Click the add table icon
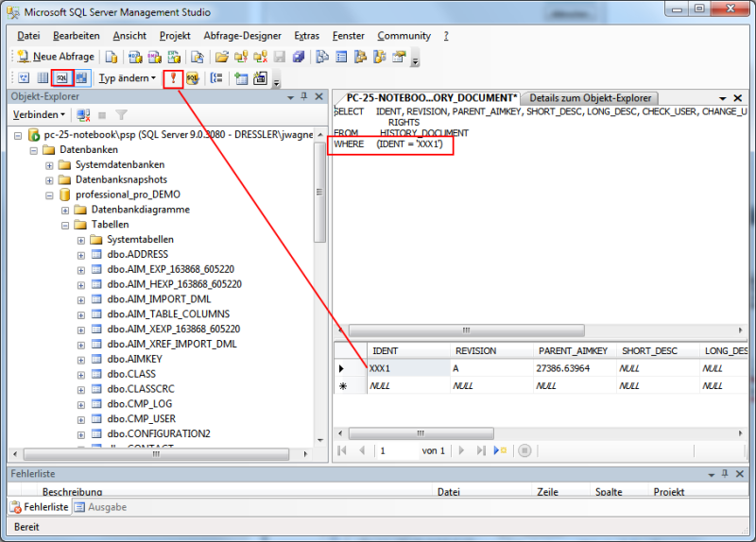This screenshot has height=542, width=756. [x=241, y=78]
